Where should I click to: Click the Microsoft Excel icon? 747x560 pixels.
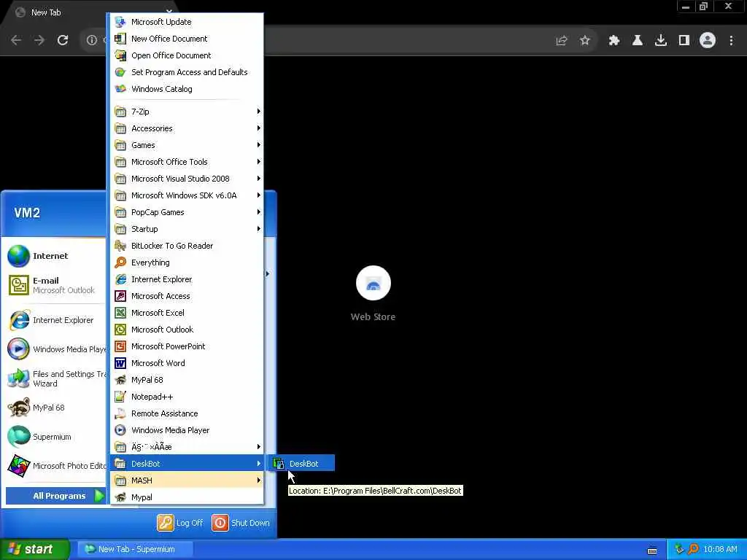click(x=120, y=313)
